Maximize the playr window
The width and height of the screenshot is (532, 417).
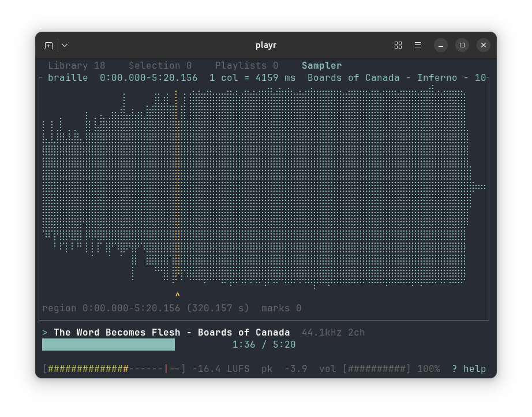[x=462, y=45]
